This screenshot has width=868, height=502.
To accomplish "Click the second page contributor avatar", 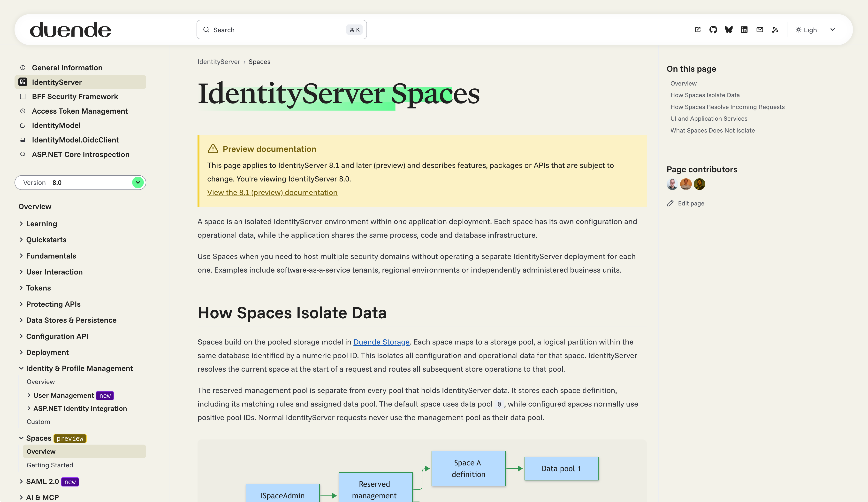I will [686, 184].
